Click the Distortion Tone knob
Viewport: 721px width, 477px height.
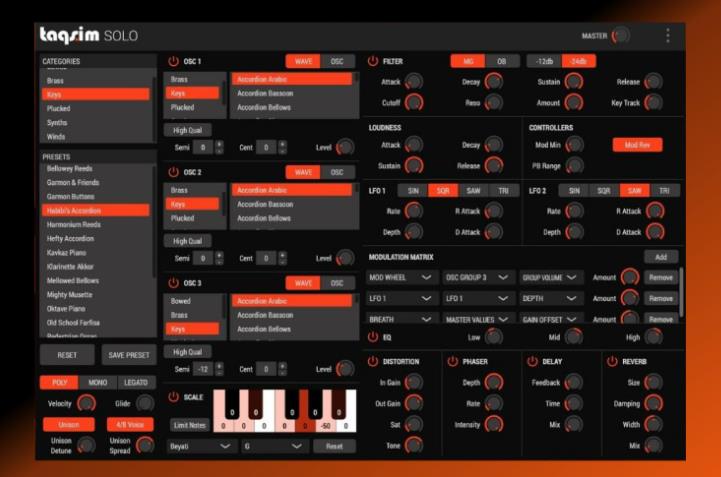(x=414, y=445)
